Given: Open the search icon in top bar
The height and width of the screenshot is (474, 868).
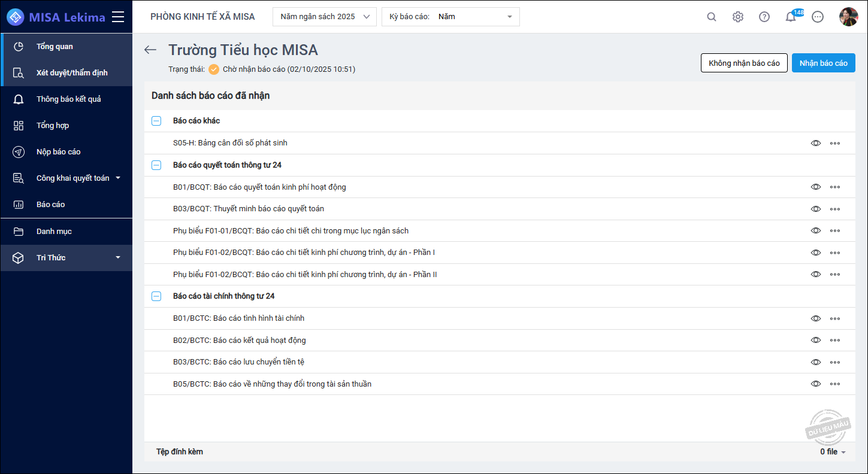Looking at the screenshot, I should pos(712,17).
